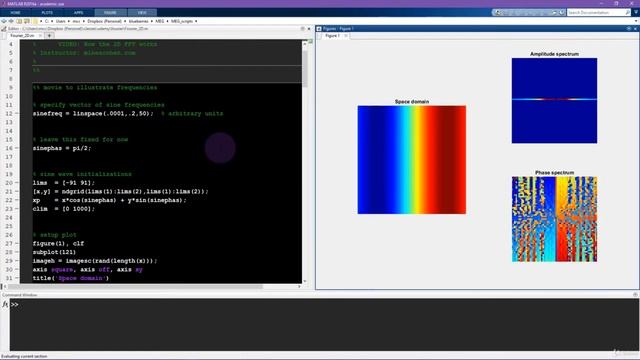This screenshot has width=640, height=360.
Task: Click the up one level folder icon
Action: click(19, 21)
